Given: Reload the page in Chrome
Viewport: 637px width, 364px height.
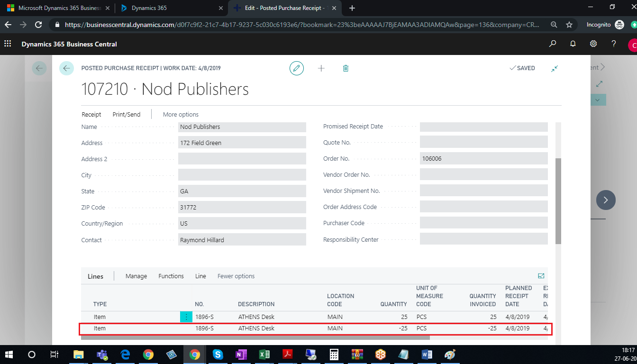Looking at the screenshot, I should click(x=39, y=25).
